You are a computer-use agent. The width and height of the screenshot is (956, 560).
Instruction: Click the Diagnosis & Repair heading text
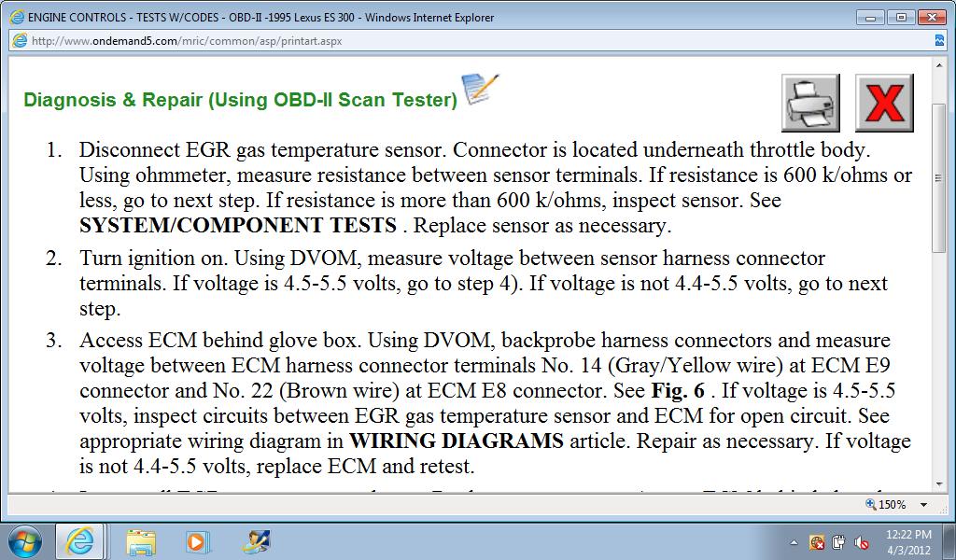[x=240, y=99]
